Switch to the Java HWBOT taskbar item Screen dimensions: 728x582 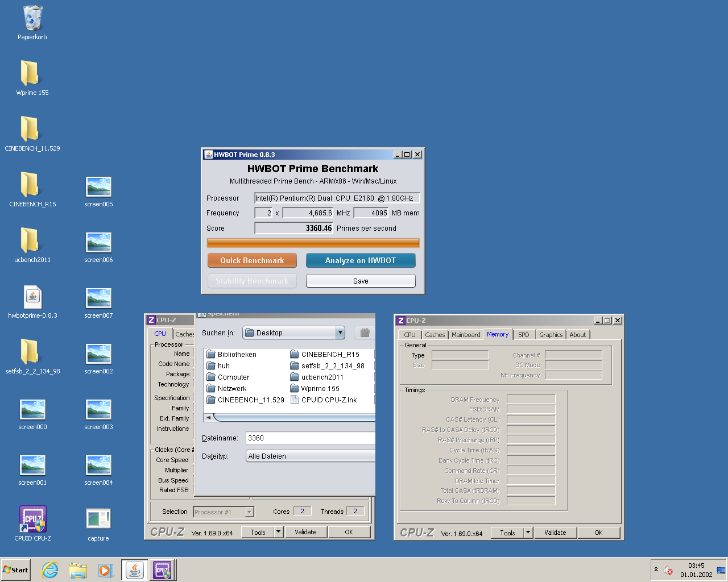pyautogui.click(x=135, y=570)
